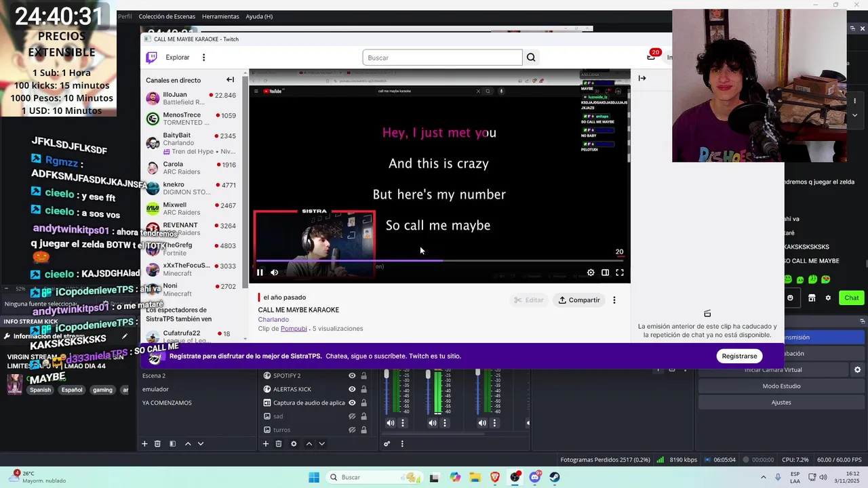Click the Twitch logo icon
Viewport: 868px width, 488px height.
tap(152, 58)
